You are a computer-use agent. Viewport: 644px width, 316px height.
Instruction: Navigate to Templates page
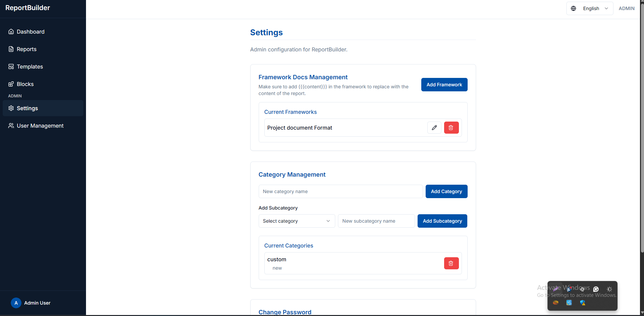pyautogui.click(x=30, y=66)
